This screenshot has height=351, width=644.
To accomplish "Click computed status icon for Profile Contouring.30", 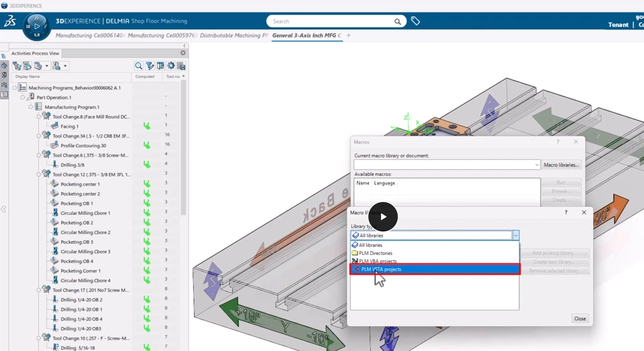I will click(147, 145).
